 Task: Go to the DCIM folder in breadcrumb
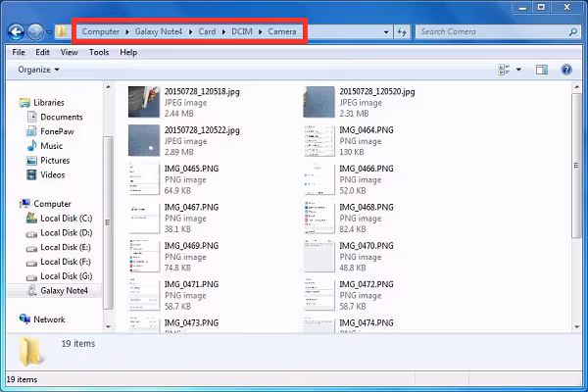(242, 31)
